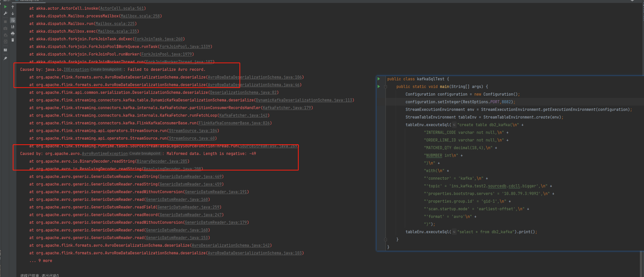
Task: Click 'Failed to deserialize Avro record.' message
Action: [x=166, y=69]
